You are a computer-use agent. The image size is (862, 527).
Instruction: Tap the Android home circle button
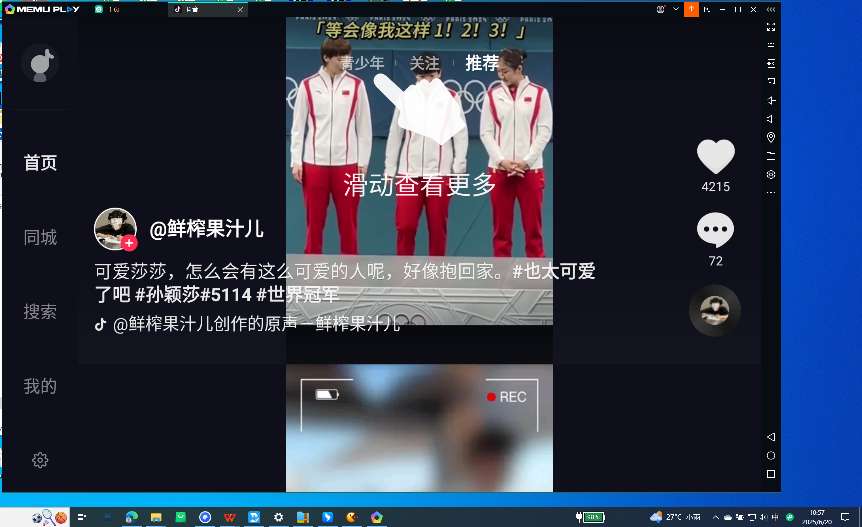[x=771, y=456]
